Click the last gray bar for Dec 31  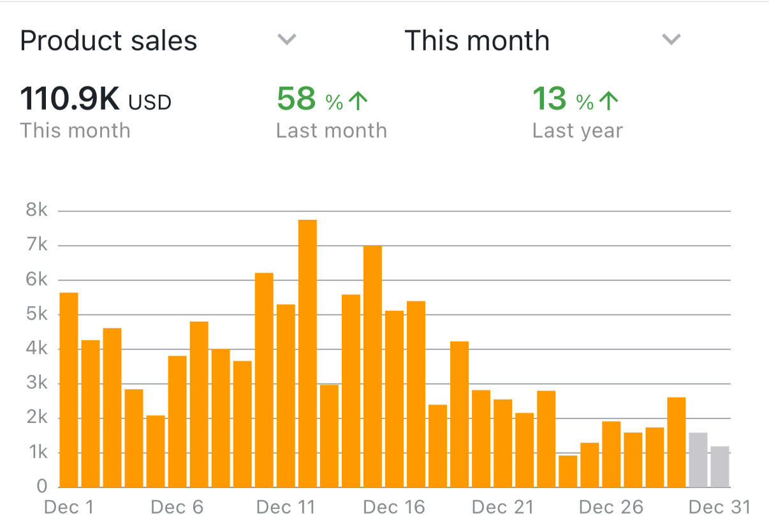point(720,466)
